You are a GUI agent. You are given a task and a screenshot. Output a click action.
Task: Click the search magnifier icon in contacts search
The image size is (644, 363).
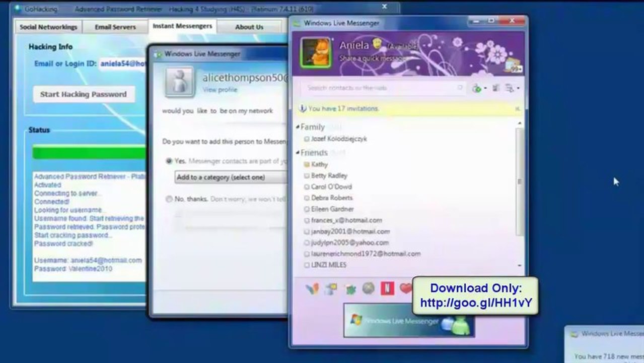coord(460,88)
